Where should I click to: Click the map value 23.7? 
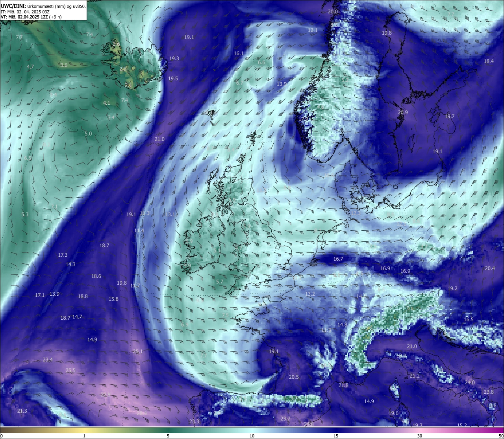point(285,419)
